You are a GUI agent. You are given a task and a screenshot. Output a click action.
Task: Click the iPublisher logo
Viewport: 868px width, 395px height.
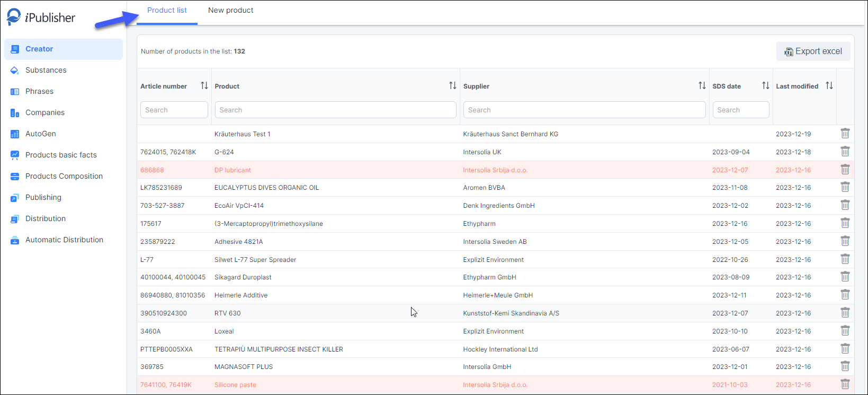click(41, 17)
